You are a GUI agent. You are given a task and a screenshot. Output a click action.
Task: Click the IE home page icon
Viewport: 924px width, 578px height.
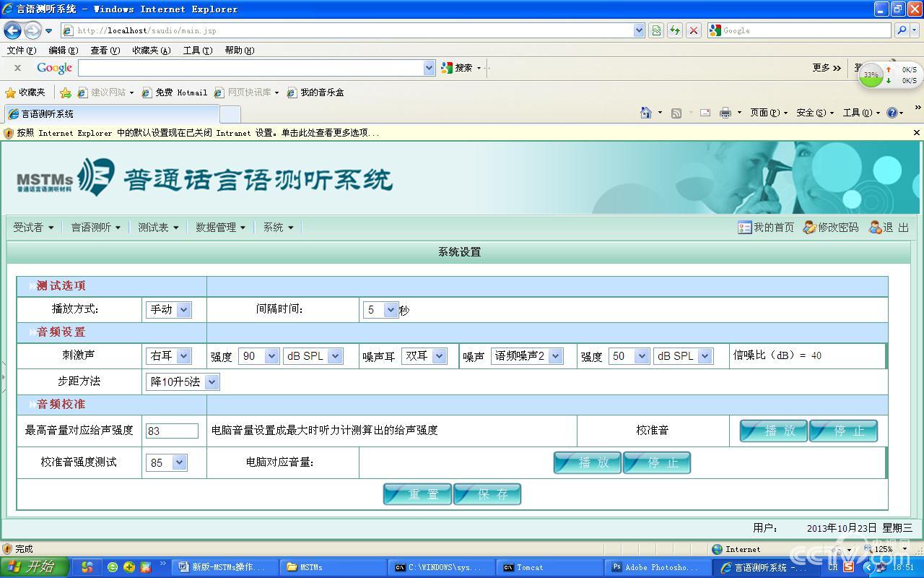pos(646,113)
